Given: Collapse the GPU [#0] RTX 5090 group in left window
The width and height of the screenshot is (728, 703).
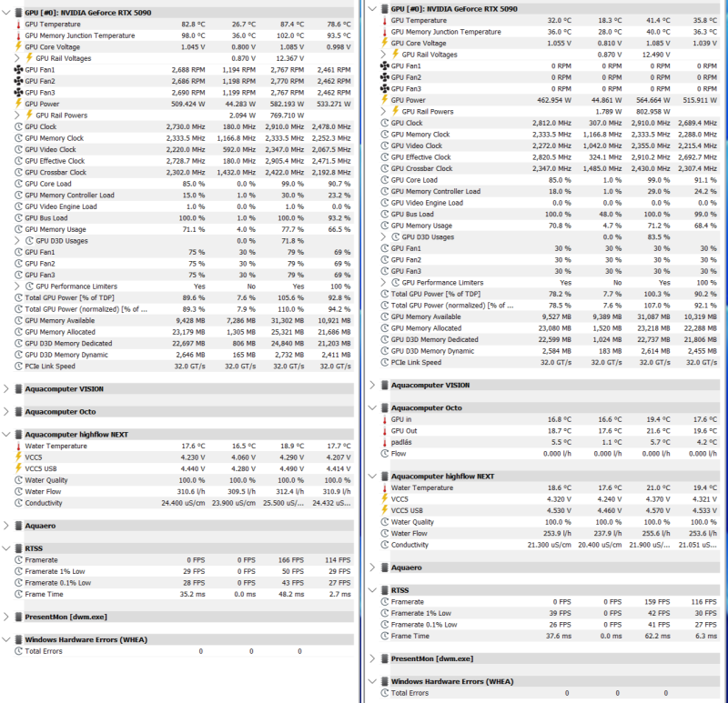Looking at the screenshot, I should pyautogui.click(x=6, y=13).
